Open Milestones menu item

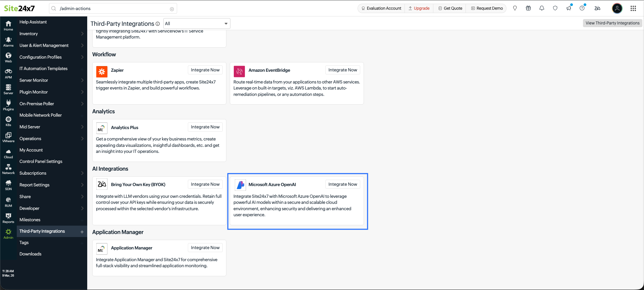pos(52,220)
